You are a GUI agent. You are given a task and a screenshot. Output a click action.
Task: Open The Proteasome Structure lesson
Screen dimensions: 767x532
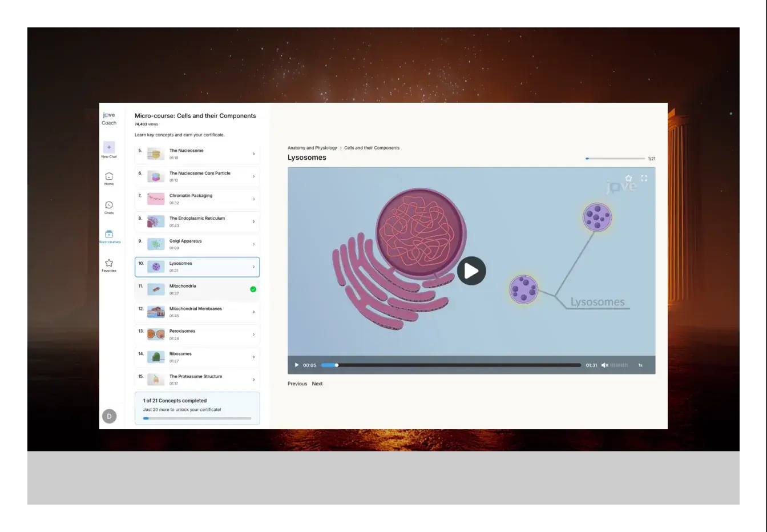click(x=197, y=380)
